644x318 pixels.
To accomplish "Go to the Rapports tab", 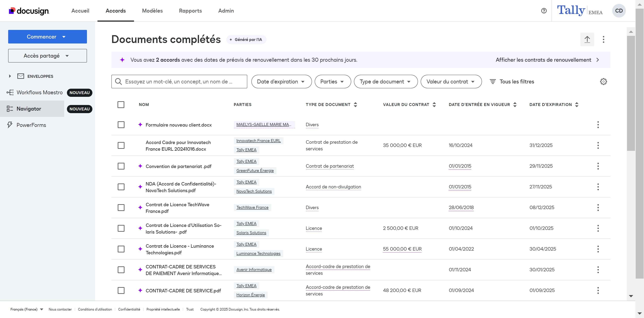I will 190,11.
